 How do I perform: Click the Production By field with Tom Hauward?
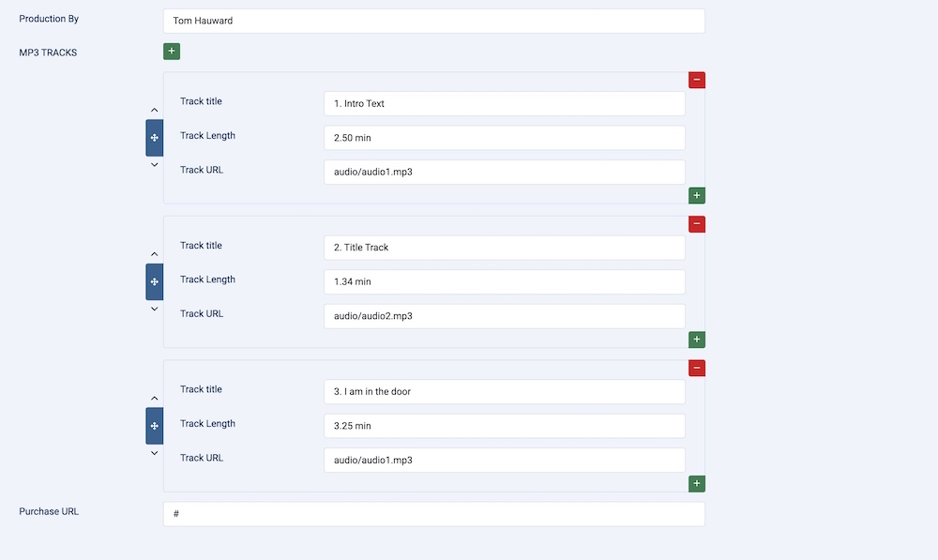[x=433, y=21]
